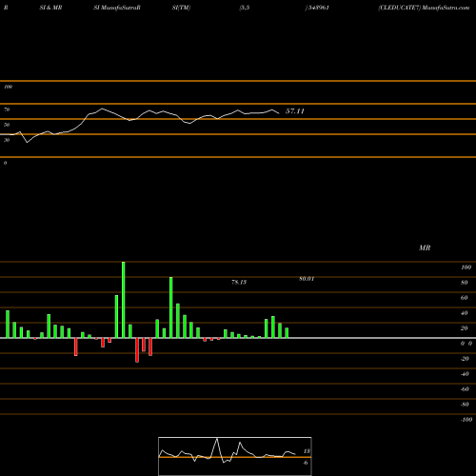Click the longest red bar in MR histogram

coord(137,350)
